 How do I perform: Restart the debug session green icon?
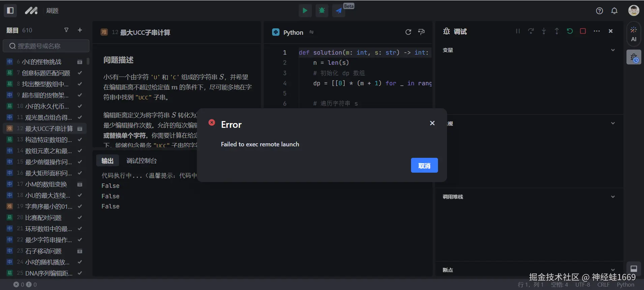570,31
